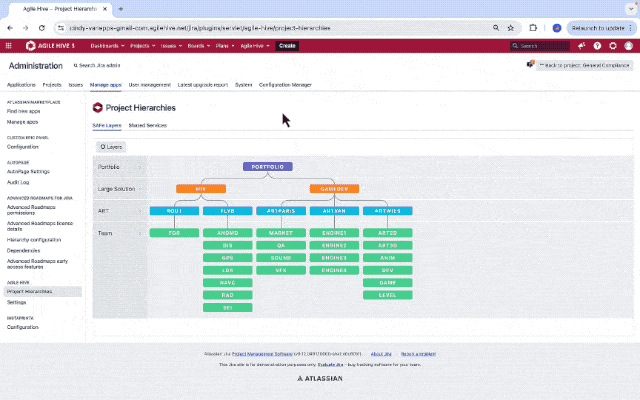Click the notification icon beside Back to project
The image size is (640, 400).
tap(530, 64)
